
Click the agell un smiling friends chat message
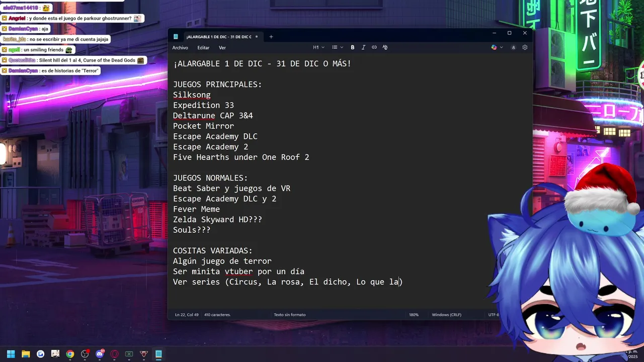click(38, 50)
